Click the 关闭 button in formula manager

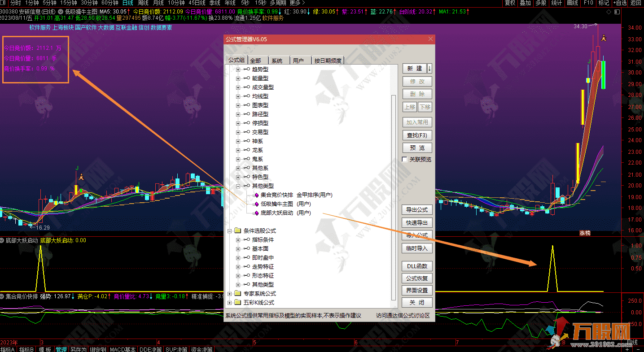pos(417,303)
